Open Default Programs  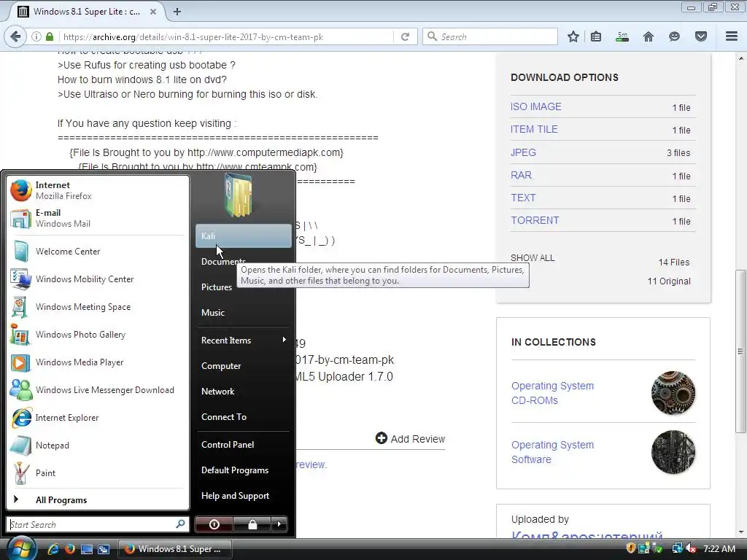[x=244, y=470]
